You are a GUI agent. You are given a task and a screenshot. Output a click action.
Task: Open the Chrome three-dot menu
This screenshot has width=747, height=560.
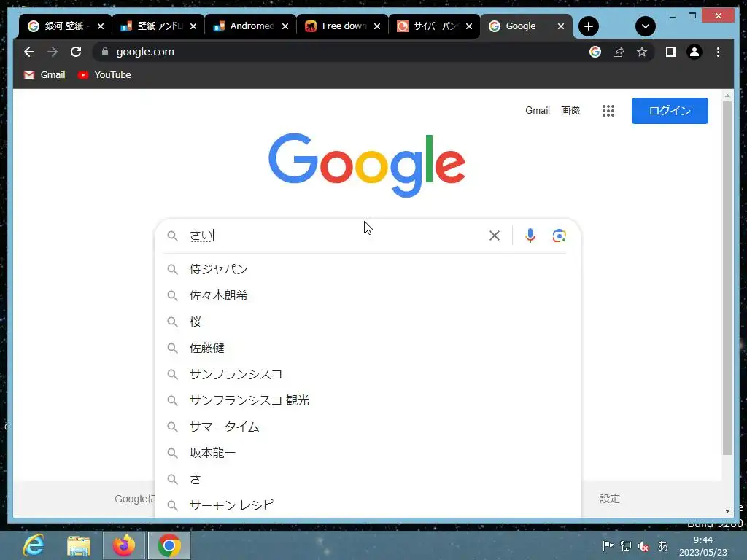pyautogui.click(x=718, y=52)
